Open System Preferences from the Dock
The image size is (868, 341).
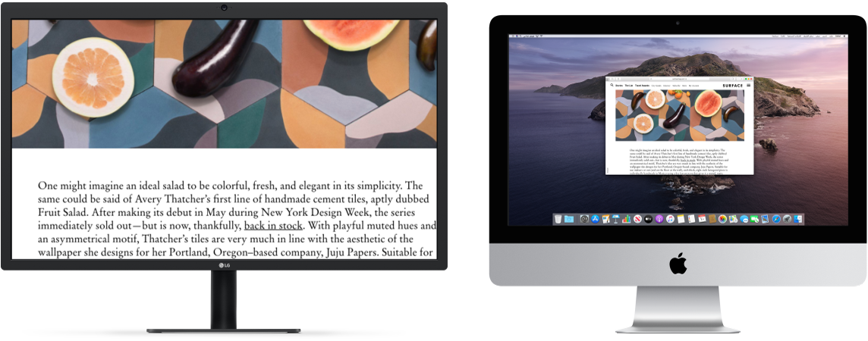coord(583,219)
